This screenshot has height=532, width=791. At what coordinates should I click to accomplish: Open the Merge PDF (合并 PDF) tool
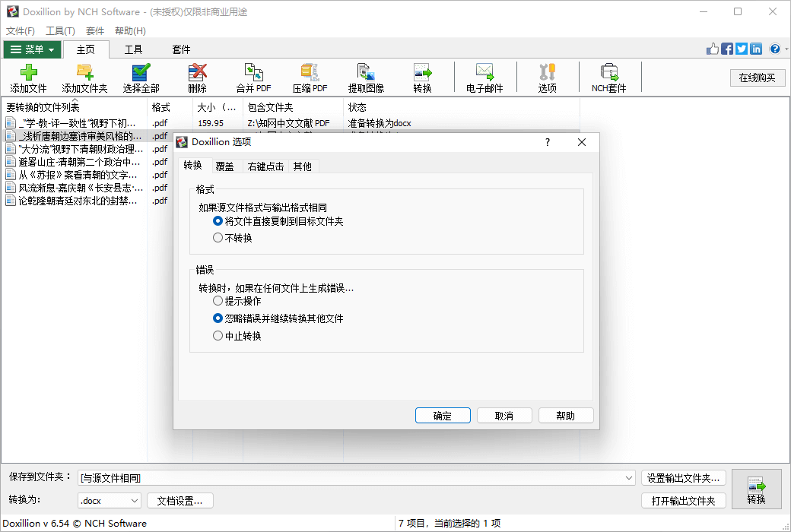[x=253, y=78]
